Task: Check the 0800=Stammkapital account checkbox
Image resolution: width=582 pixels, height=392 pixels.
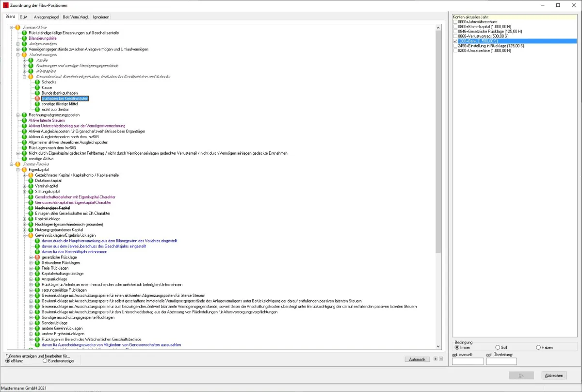Action: tap(455, 27)
